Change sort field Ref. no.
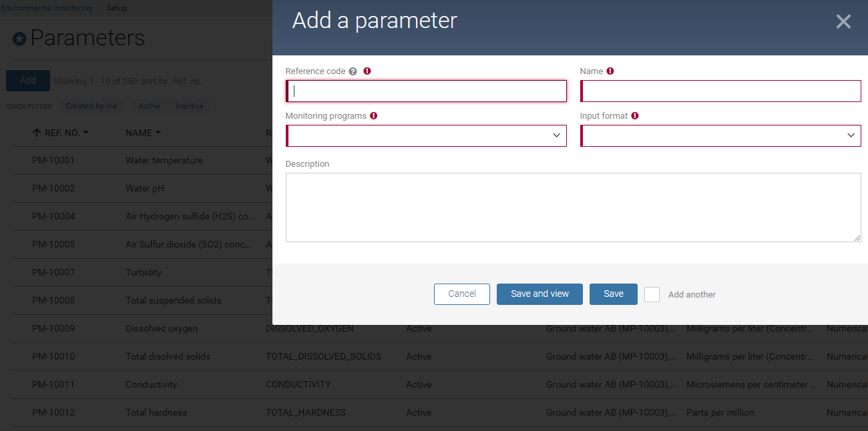This screenshot has height=431, width=868. 188,81
